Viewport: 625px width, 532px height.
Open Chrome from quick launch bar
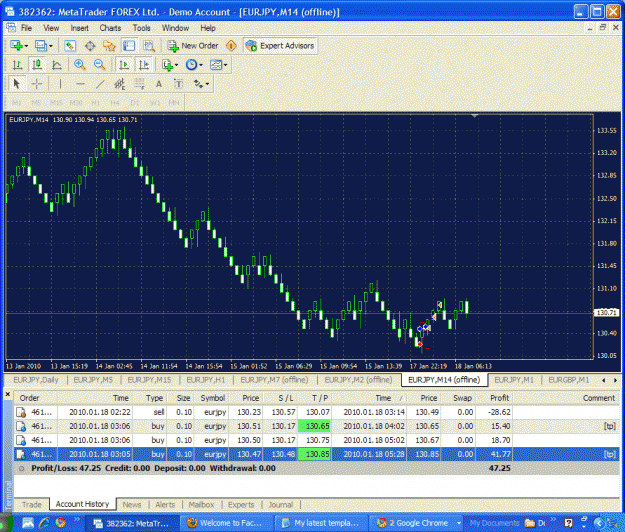[61, 522]
